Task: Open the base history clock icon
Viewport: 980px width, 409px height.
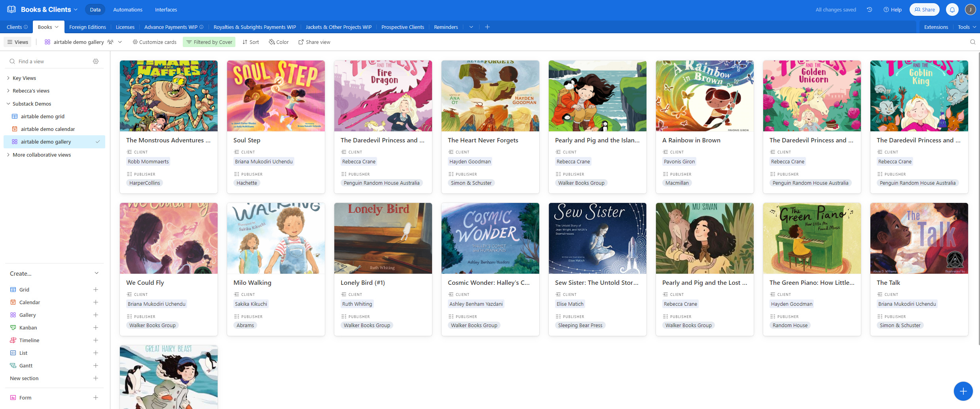Action: (869, 9)
